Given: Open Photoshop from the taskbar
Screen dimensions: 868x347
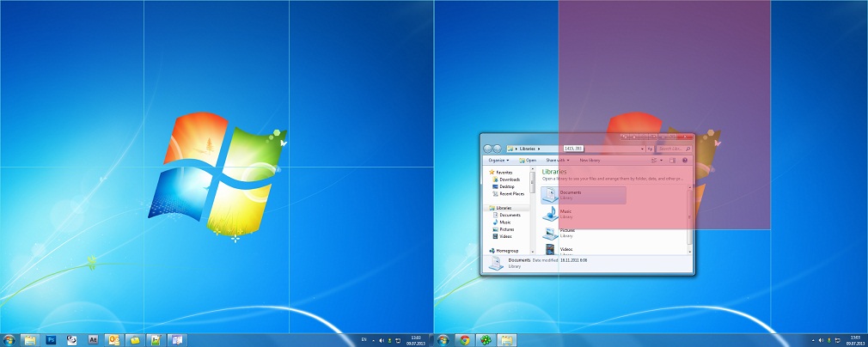Looking at the screenshot, I should 51,340.
